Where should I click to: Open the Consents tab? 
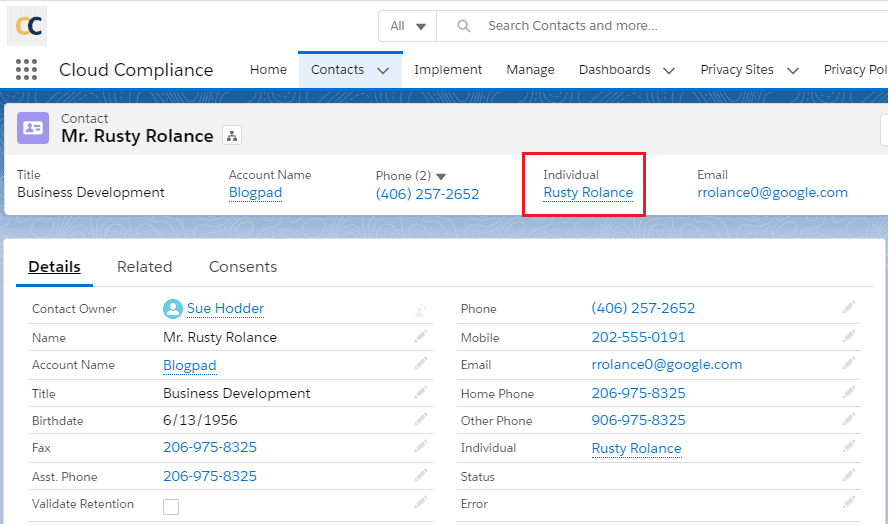tap(243, 267)
